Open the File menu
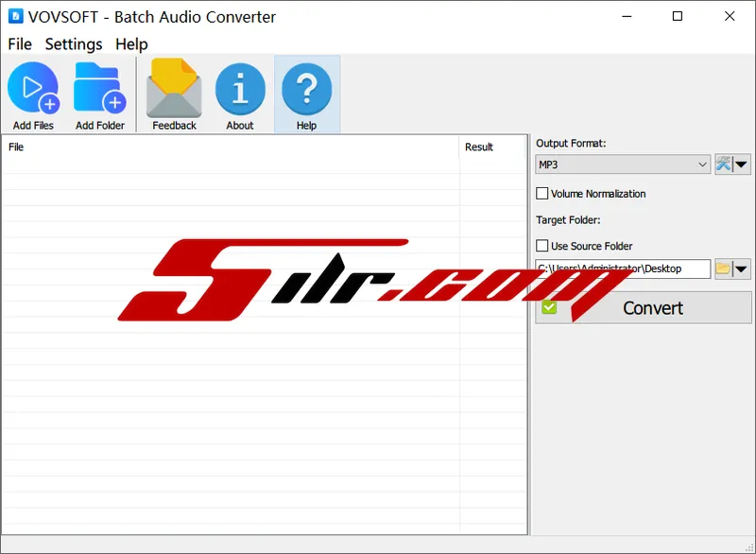This screenshot has width=756, height=554. pos(20,44)
